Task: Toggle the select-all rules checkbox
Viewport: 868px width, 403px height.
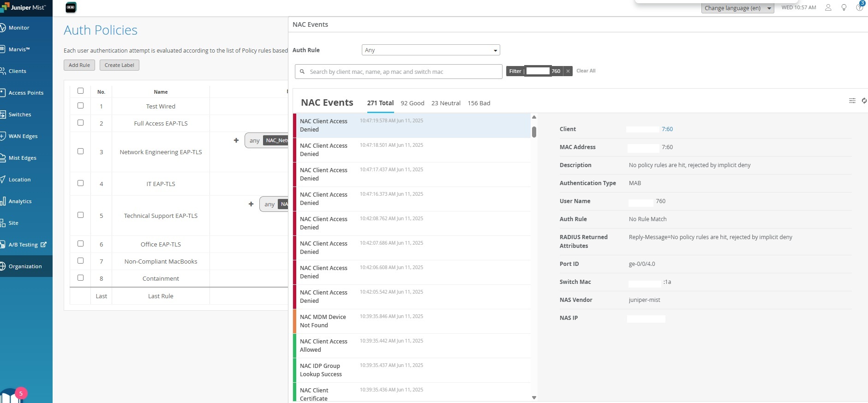Action: click(x=80, y=91)
